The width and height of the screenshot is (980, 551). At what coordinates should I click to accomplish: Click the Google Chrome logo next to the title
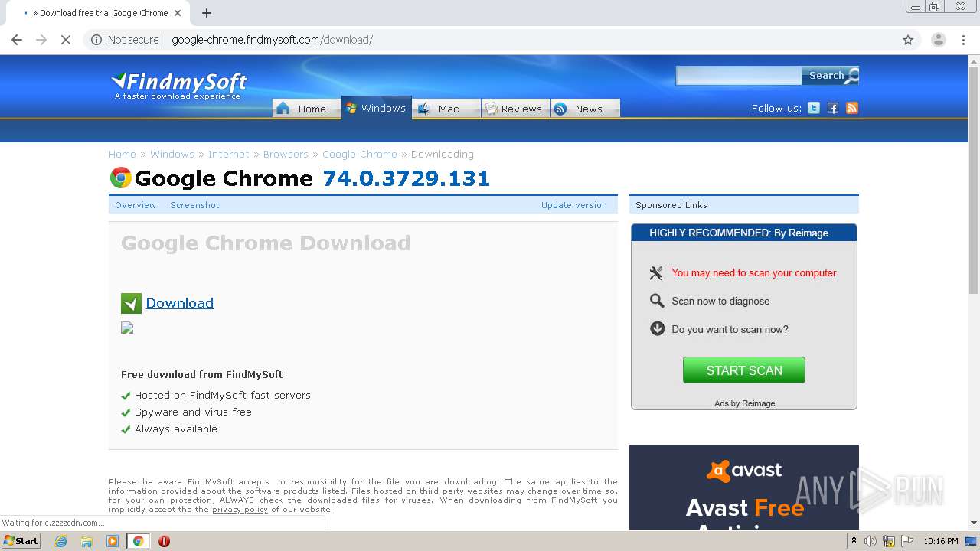point(120,178)
